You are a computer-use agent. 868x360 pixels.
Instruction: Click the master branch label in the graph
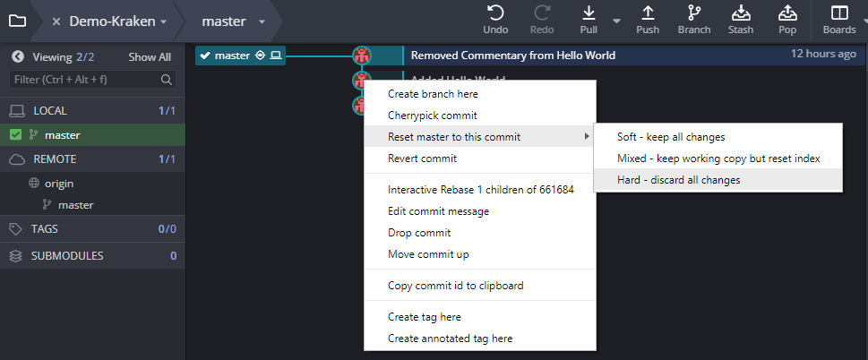240,56
